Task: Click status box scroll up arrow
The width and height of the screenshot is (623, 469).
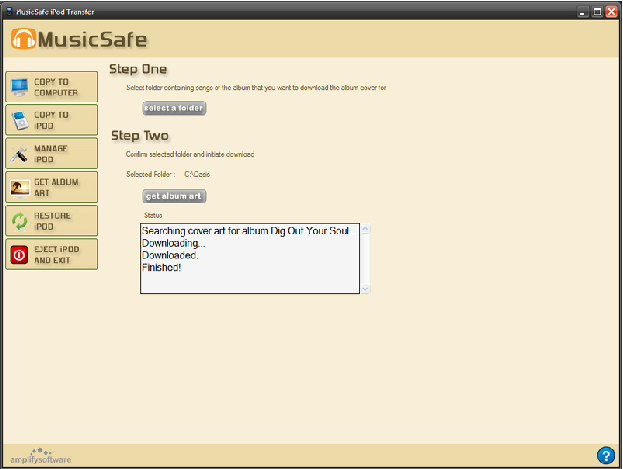Action: click(x=365, y=229)
